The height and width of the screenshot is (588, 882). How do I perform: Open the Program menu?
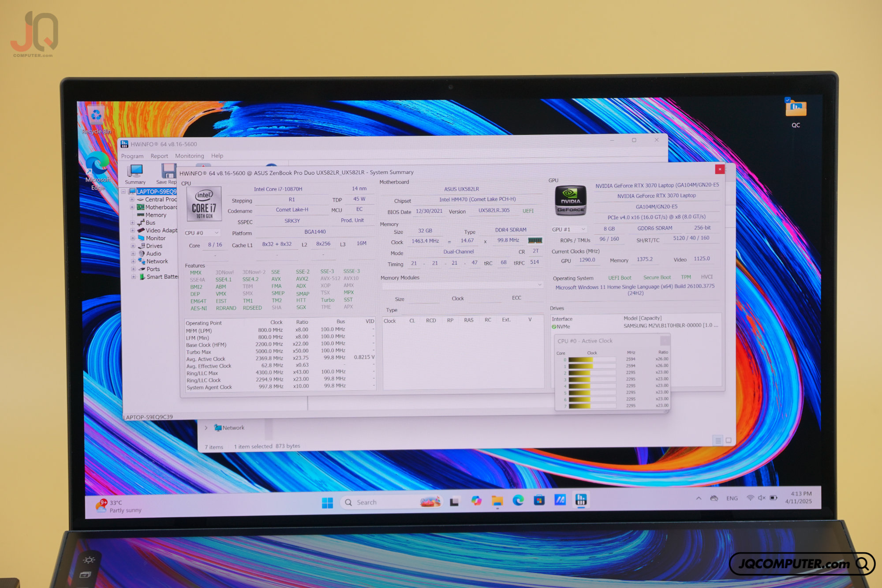(132, 156)
